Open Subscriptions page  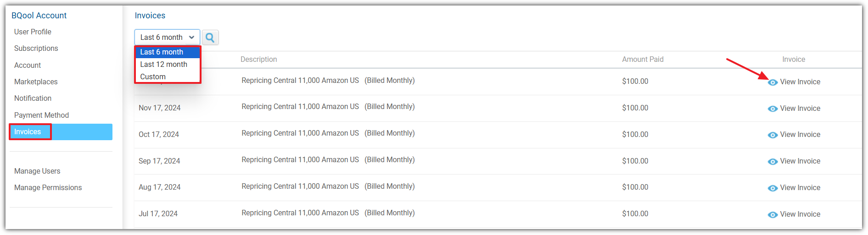(36, 49)
